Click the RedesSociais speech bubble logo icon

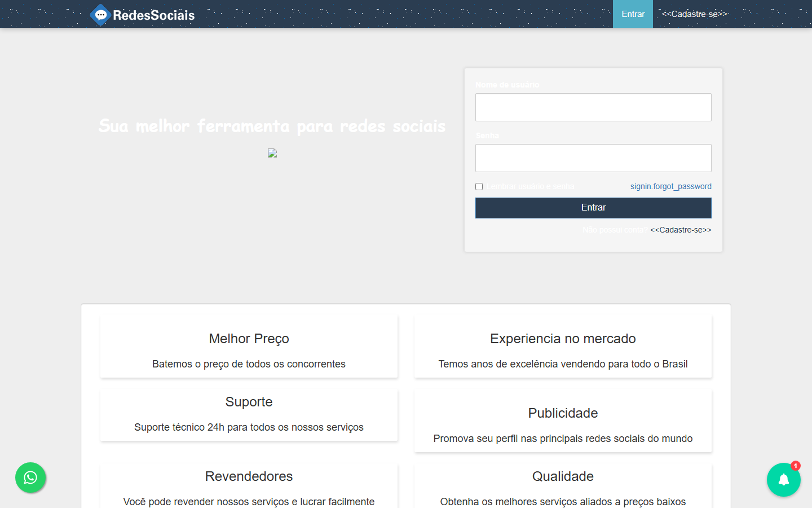(101, 15)
